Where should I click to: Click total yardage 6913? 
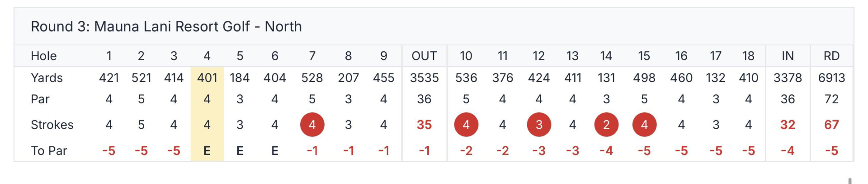(x=831, y=78)
